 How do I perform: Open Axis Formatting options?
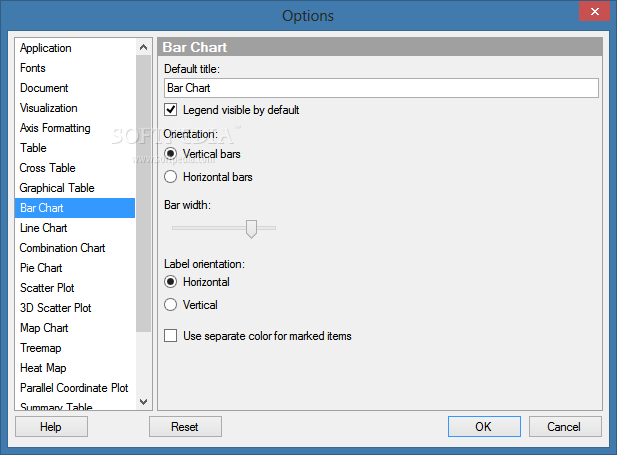(x=75, y=128)
